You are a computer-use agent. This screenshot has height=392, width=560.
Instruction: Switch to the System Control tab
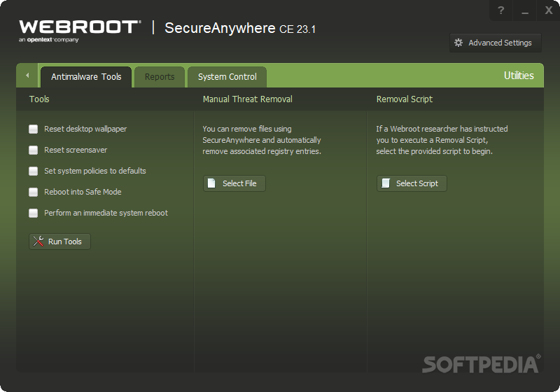pyautogui.click(x=227, y=77)
